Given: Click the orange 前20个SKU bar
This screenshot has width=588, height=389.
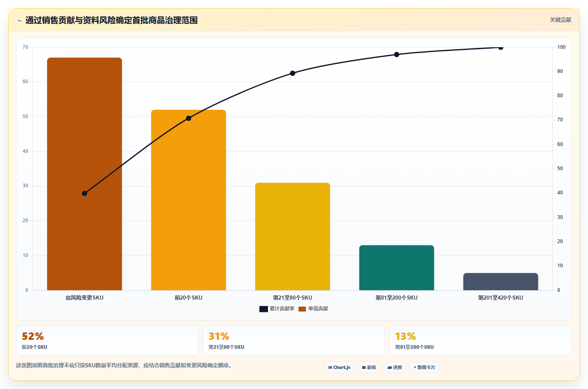Looking at the screenshot, I should [188, 200].
